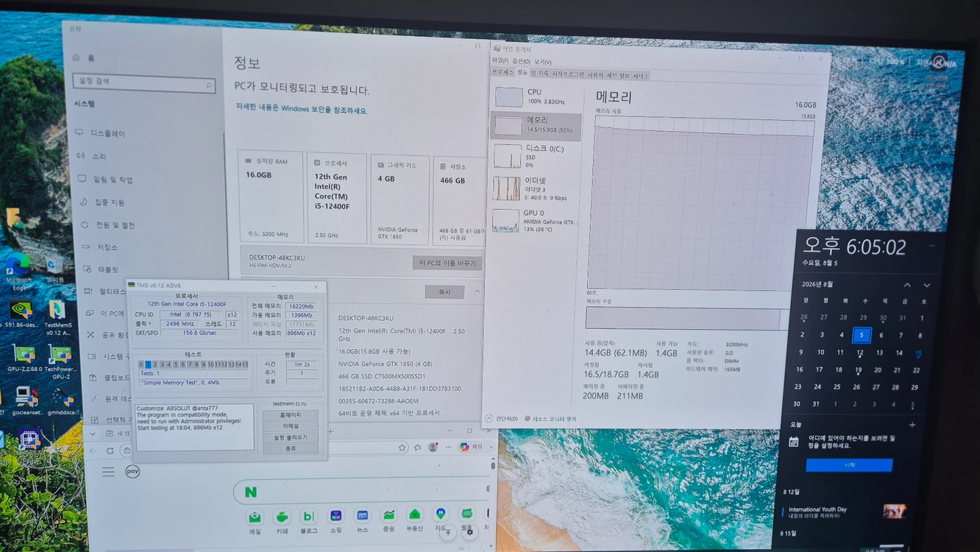The image size is (980, 552).
Task: Click 이 PC의 이름 바꾸기 (Rename this PC) button
Action: [447, 263]
